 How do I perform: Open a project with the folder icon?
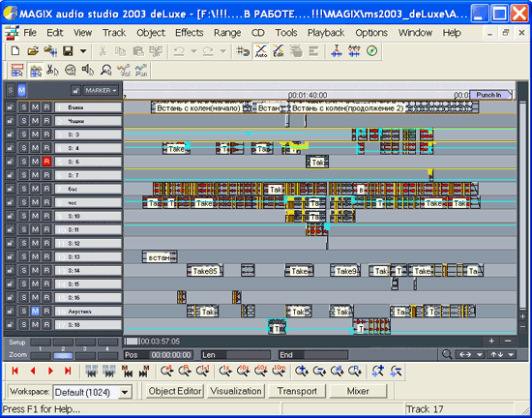tap(33, 51)
